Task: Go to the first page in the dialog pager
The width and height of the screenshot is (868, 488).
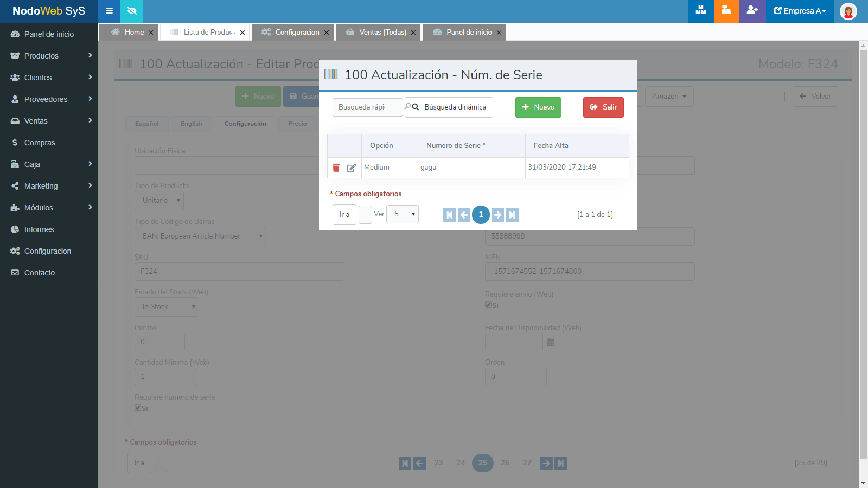Action: 449,215
